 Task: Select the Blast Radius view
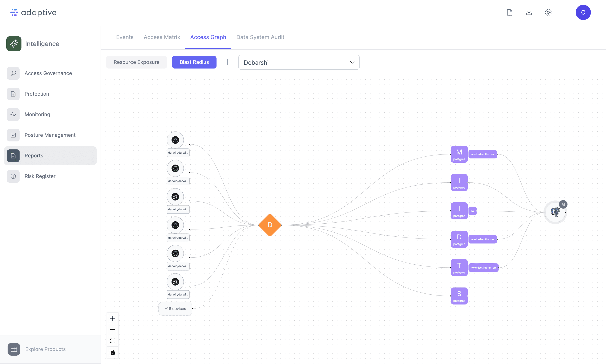194,62
